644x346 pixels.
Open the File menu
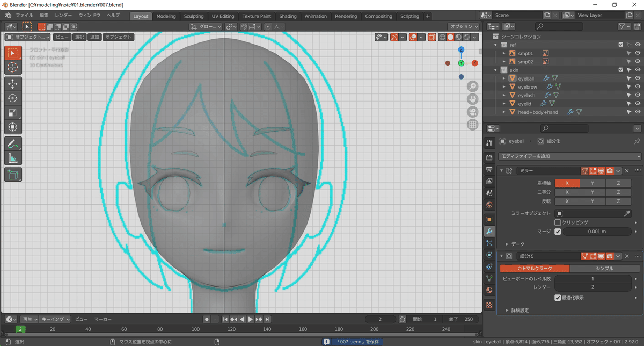tap(24, 16)
